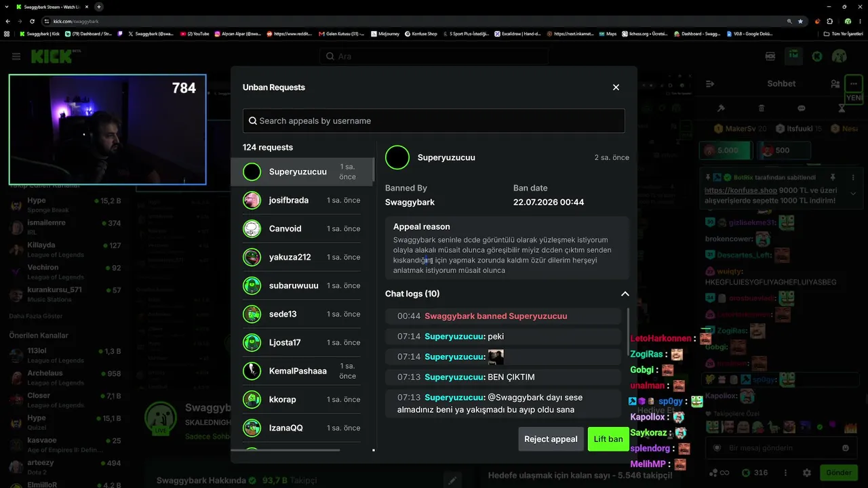Click the 'Swaggybark banned Superyuzucuu' log entry
This screenshot has height=488, width=868.
(x=503, y=316)
